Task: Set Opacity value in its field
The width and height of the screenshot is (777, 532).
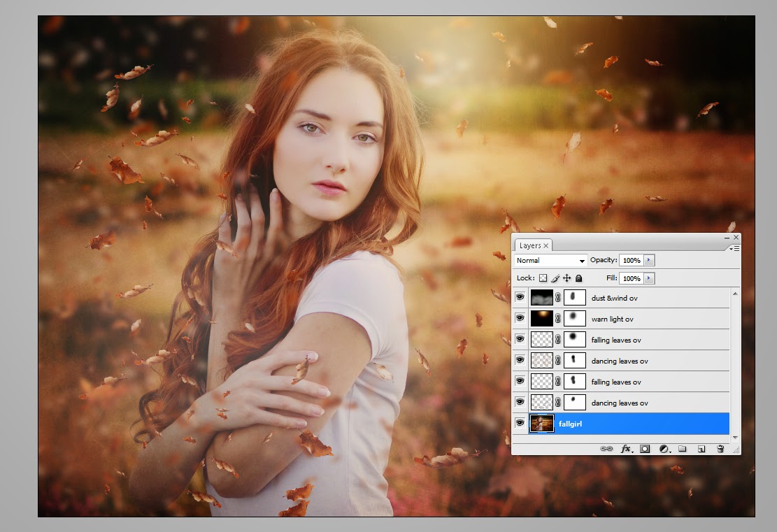Action: [633, 260]
